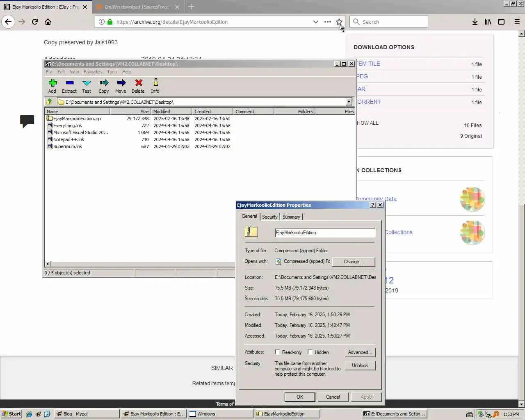Open the Tools menu in 7-Zip
The width and height of the screenshot is (525, 420).
coord(112,72)
